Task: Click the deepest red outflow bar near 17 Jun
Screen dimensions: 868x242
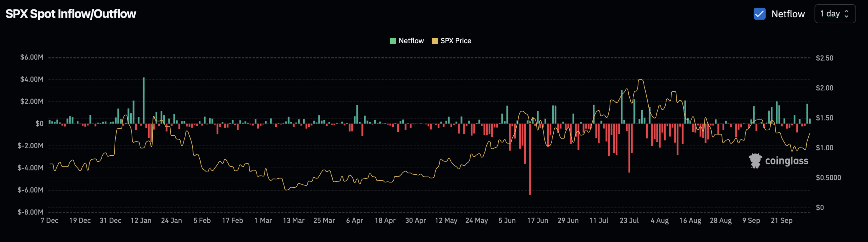Action: point(530,159)
